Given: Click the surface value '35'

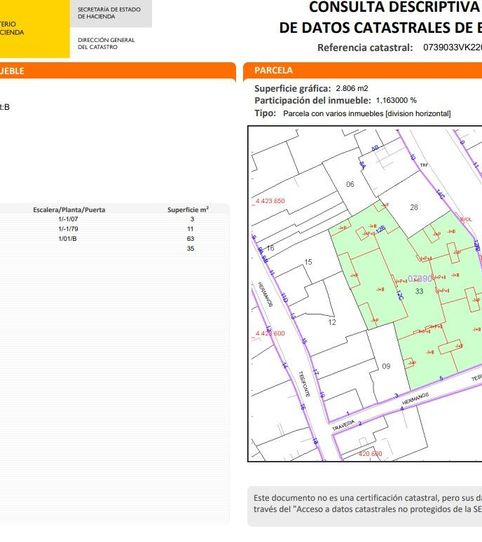Looking at the screenshot, I should pos(190,248).
